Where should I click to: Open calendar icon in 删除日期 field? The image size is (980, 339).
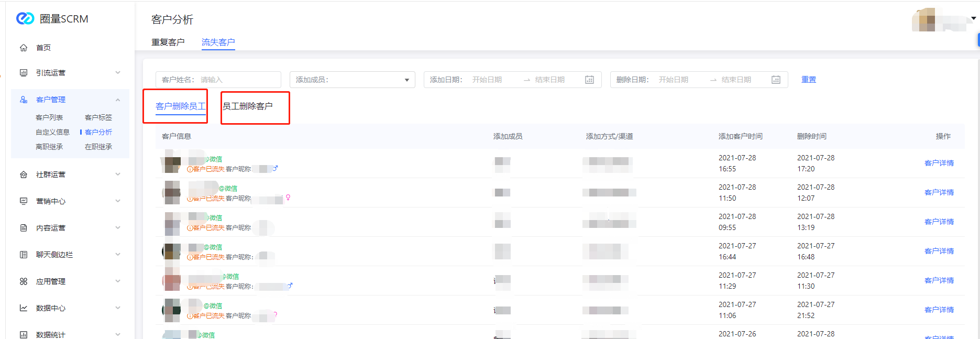click(776, 80)
